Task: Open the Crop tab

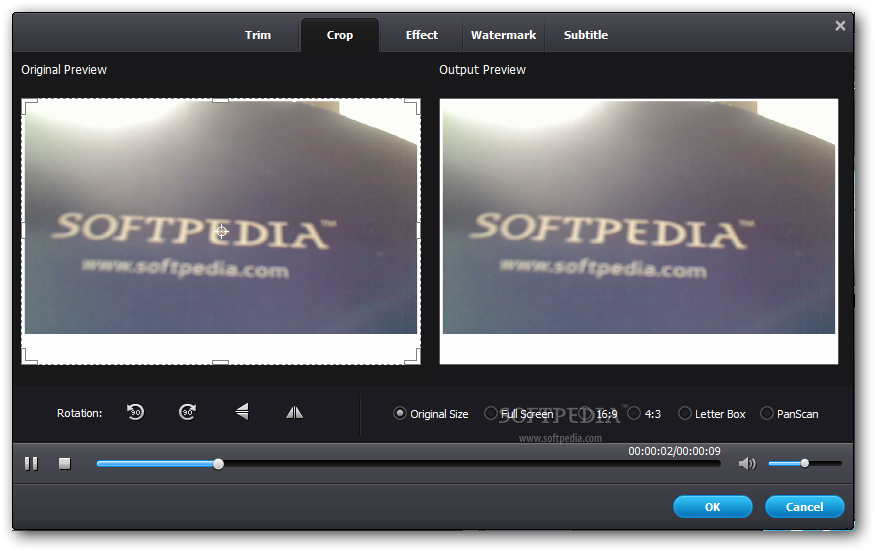Action: coord(340,35)
